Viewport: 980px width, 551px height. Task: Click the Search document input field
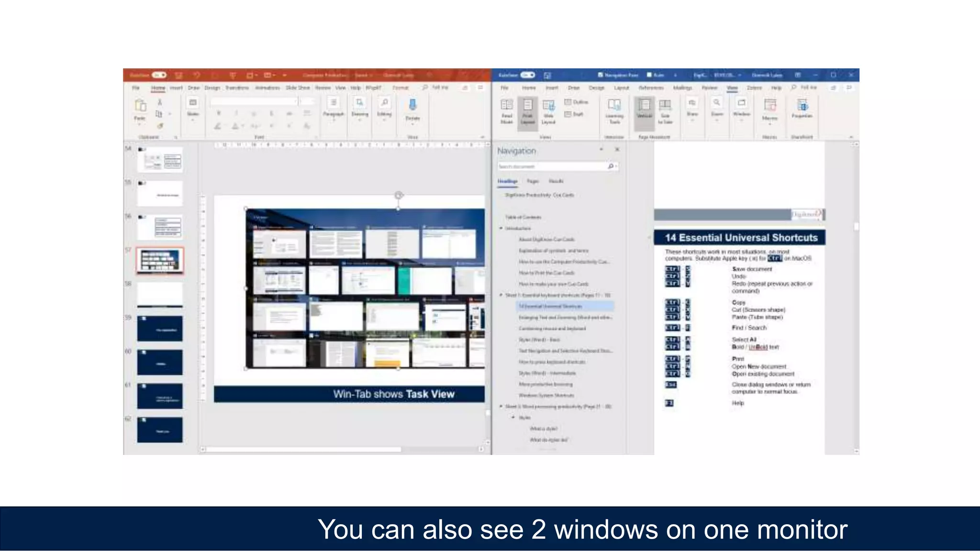(x=550, y=166)
